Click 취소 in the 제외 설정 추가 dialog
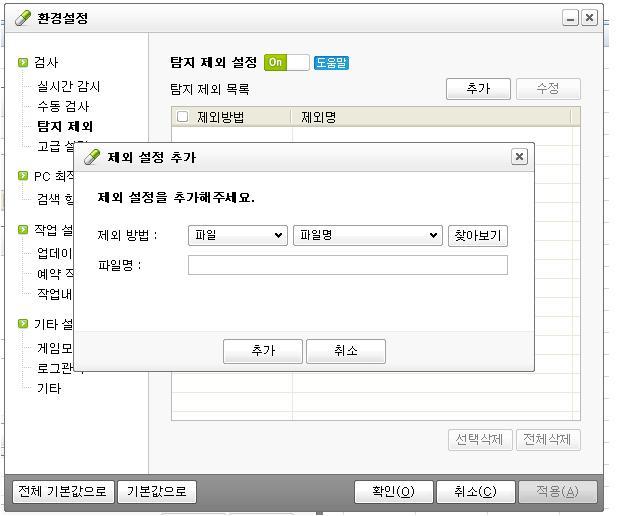 coord(346,351)
